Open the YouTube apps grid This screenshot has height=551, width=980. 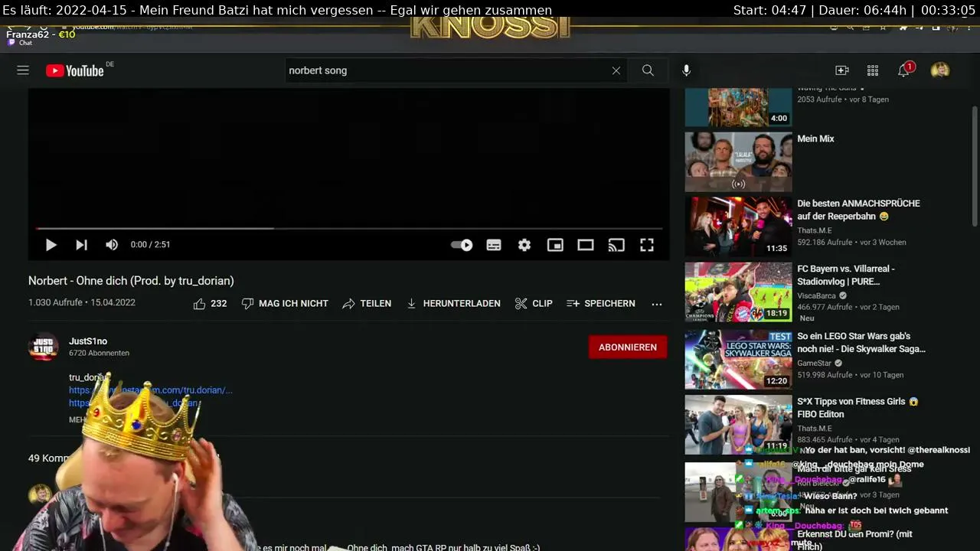pyautogui.click(x=873, y=70)
